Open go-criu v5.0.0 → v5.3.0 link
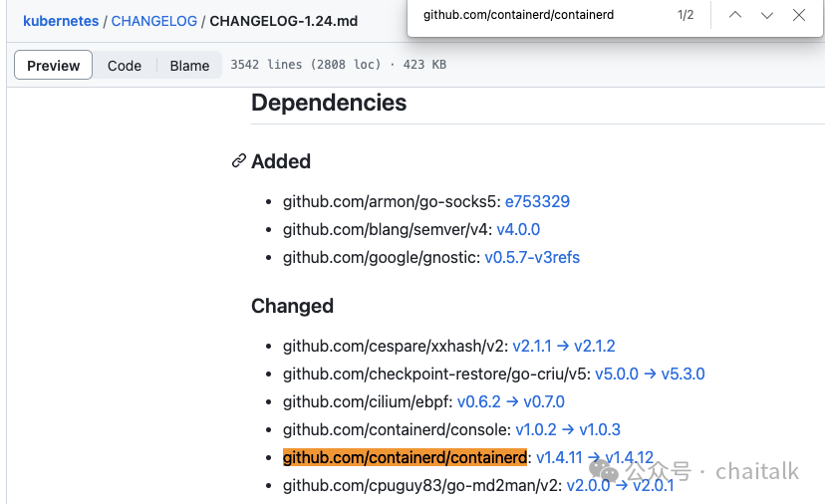The height and width of the screenshot is (504, 825). [650, 374]
